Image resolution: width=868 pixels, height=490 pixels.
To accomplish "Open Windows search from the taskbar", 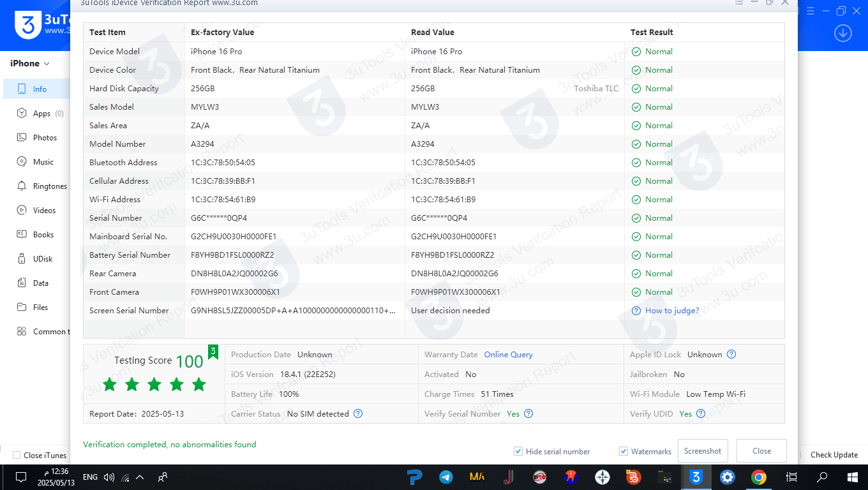I will [x=822, y=477].
